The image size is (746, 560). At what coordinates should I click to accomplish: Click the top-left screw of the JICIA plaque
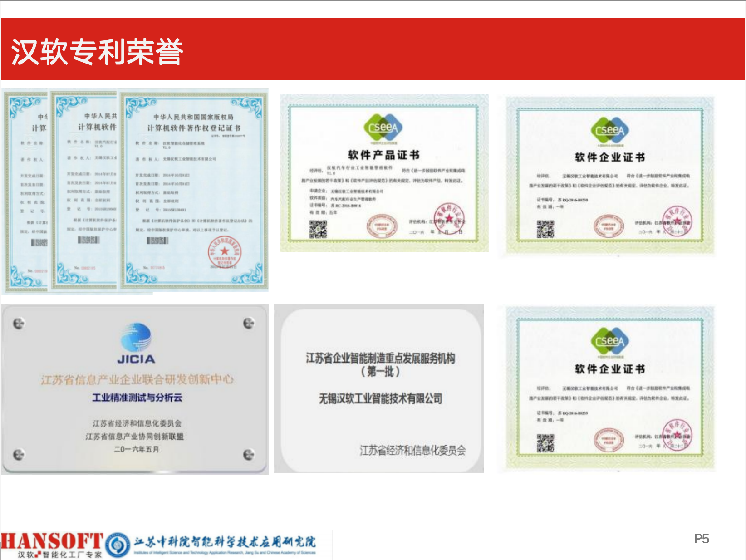click(19, 324)
